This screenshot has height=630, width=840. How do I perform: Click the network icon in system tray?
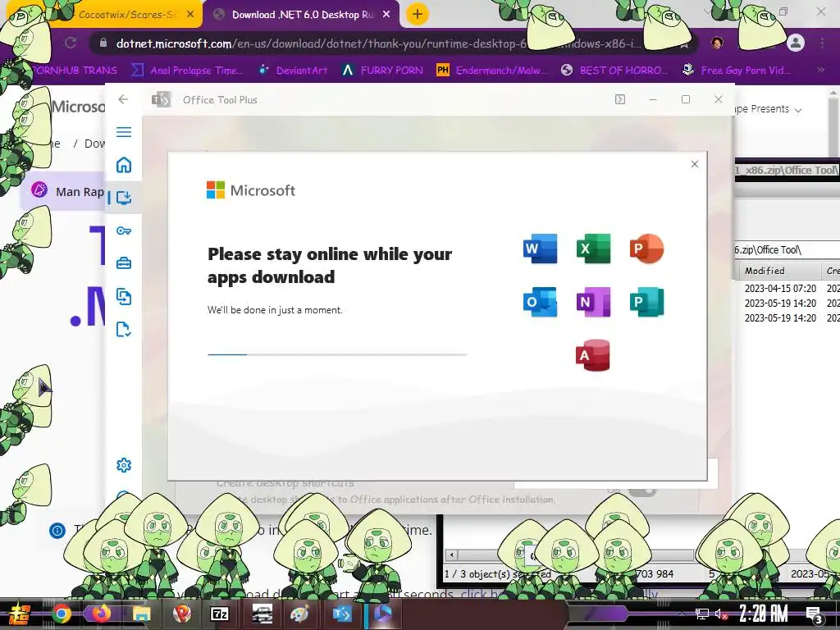[x=702, y=614]
